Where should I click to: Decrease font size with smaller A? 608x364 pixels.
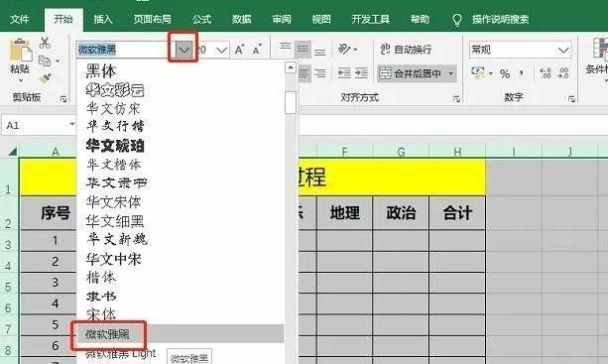tap(257, 50)
